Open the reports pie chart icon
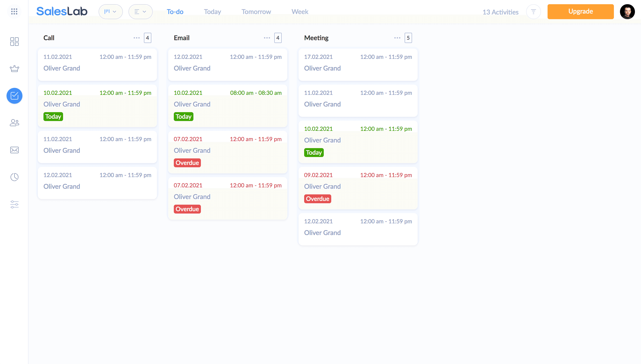Viewport: 641px width, 364px height. (14, 177)
